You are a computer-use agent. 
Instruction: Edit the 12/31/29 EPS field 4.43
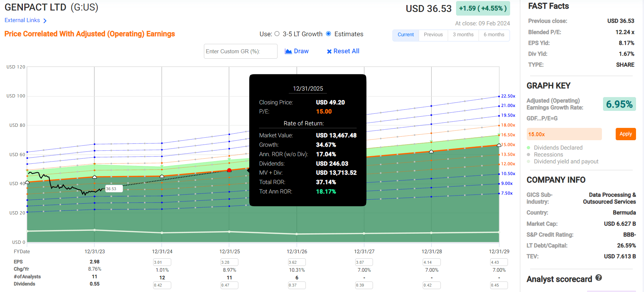499,262
